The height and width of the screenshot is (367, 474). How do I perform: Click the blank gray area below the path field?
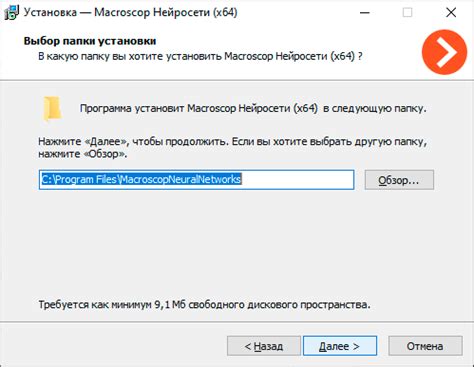pyautogui.click(x=237, y=243)
